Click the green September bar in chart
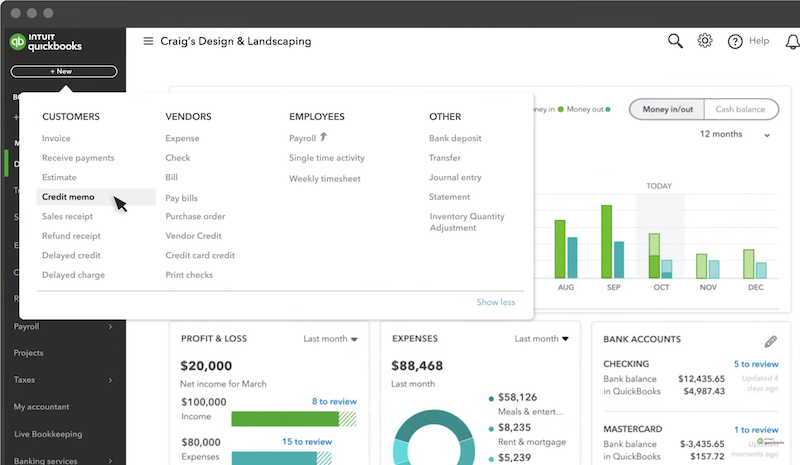 [605, 241]
